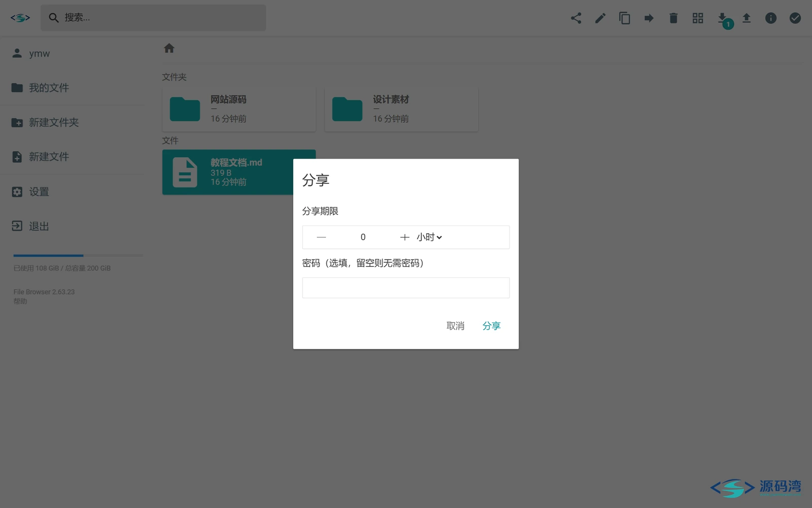Image resolution: width=812 pixels, height=508 pixels.
Task: Click the File Browser logo
Action: pyautogui.click(x=20, y=18)
